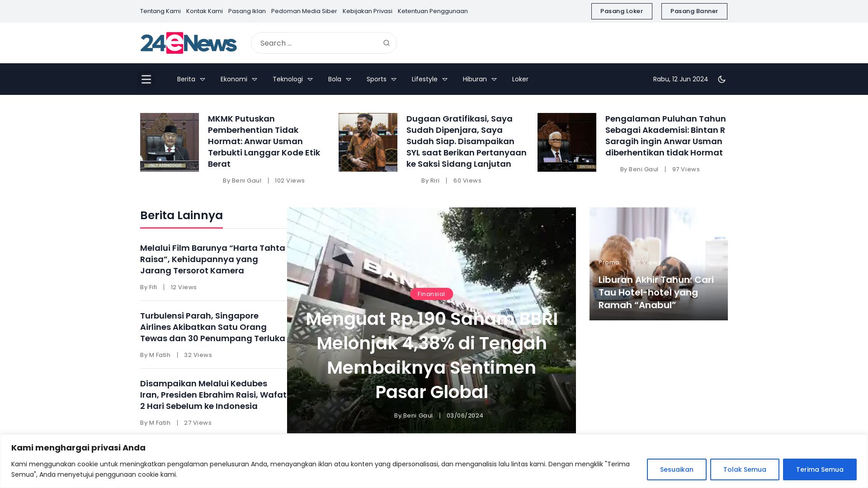Click author M Fatih under Singapore Airlines
Image resolution: width=868 pixels, height=488 pixels.
click(160, 355)
